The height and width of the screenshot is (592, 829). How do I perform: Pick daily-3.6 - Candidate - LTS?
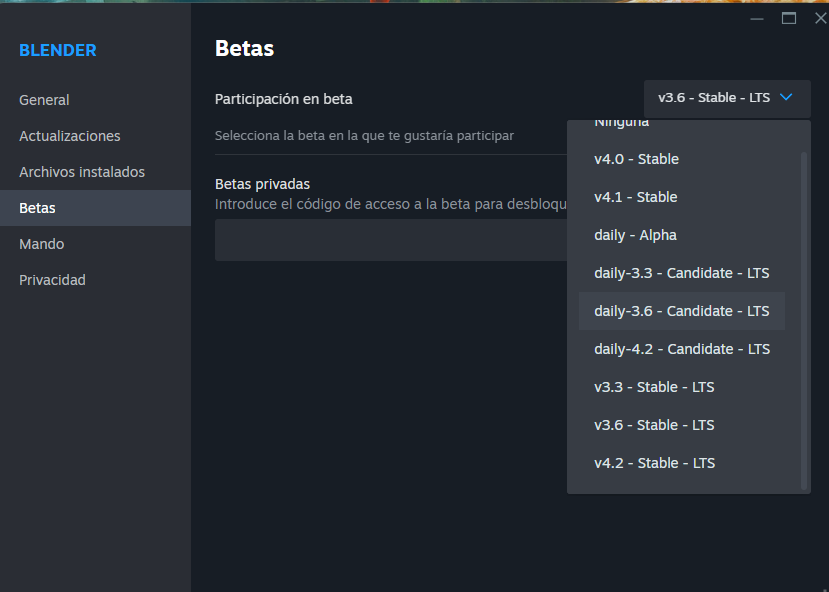(681, 311)
